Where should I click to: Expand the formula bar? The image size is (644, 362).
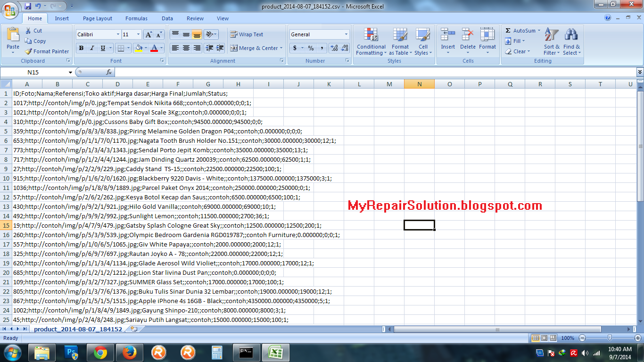coord(640,72)
